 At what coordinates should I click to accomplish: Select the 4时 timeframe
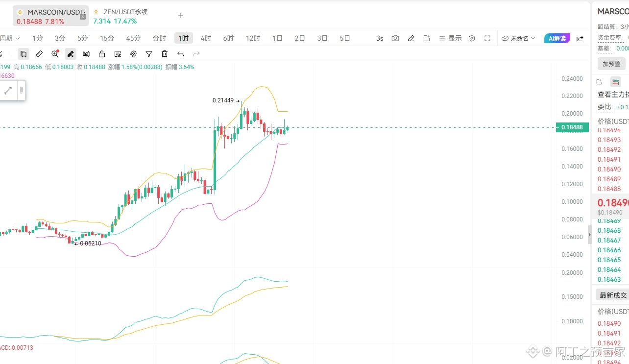pos(206,38)
